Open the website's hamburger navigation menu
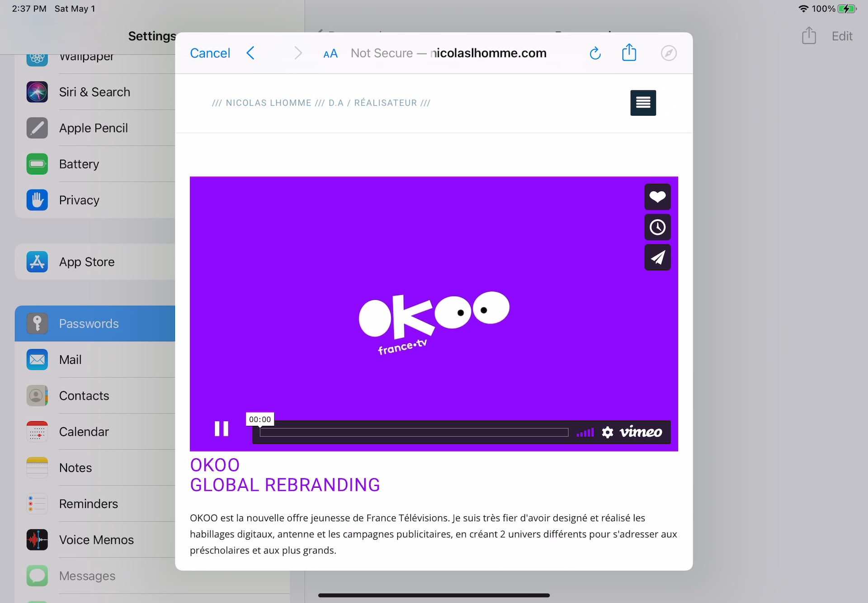Screen dimensions: 868x603 point(643,103)
